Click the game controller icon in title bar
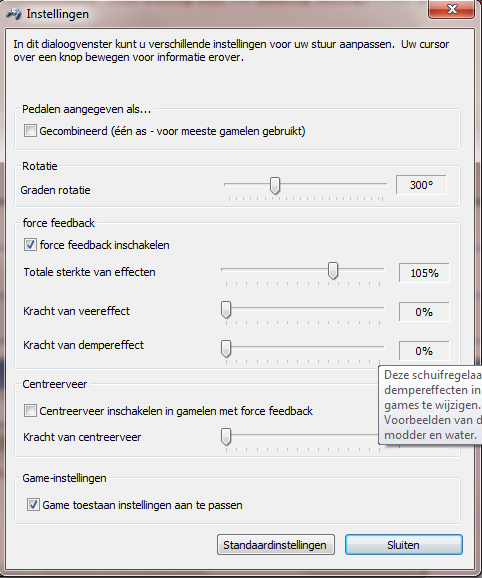Image resolution: width=482 pixels, height=578 pixels. pos(14,14)
